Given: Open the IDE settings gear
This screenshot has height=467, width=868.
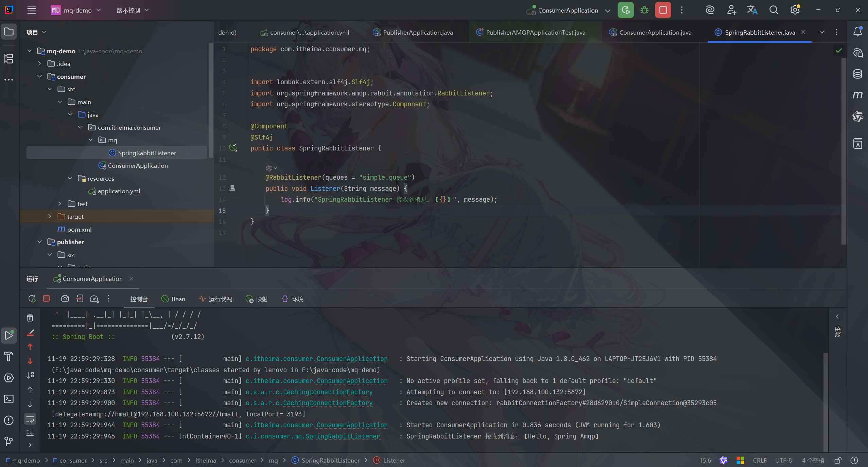Looking at the screenshot, I should [x=795, y=10].
